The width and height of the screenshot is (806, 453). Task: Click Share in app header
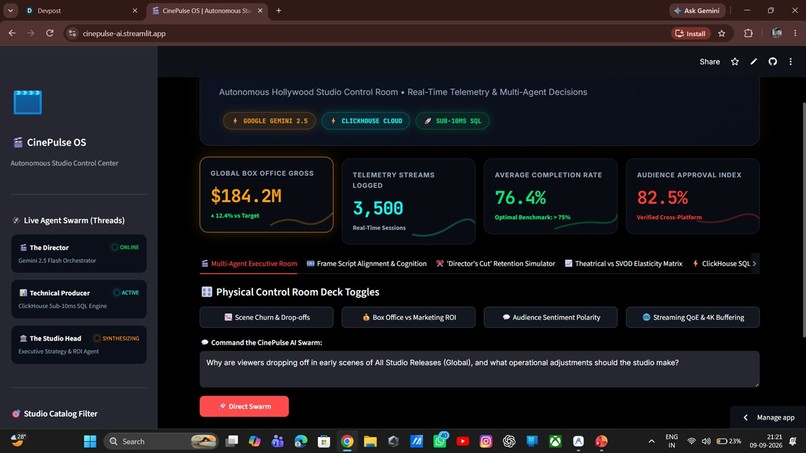tap(709, 62)
